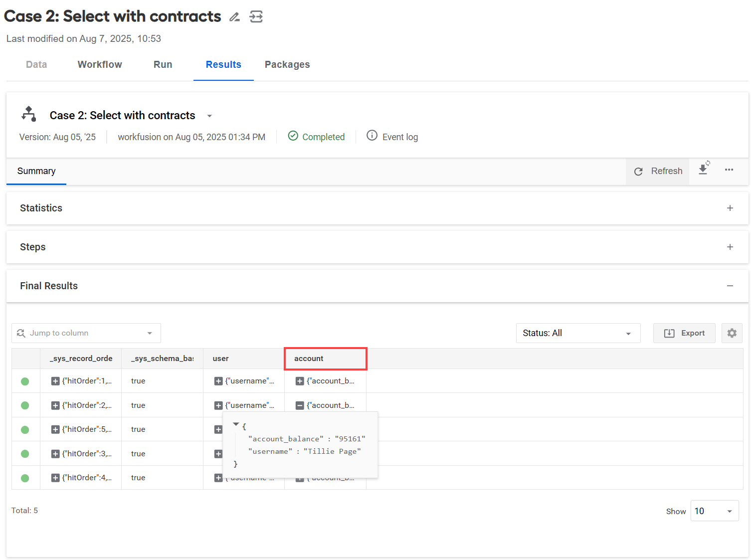The image size is (751, 560).
Task: Switch to the Data tab
Action: 36,64
